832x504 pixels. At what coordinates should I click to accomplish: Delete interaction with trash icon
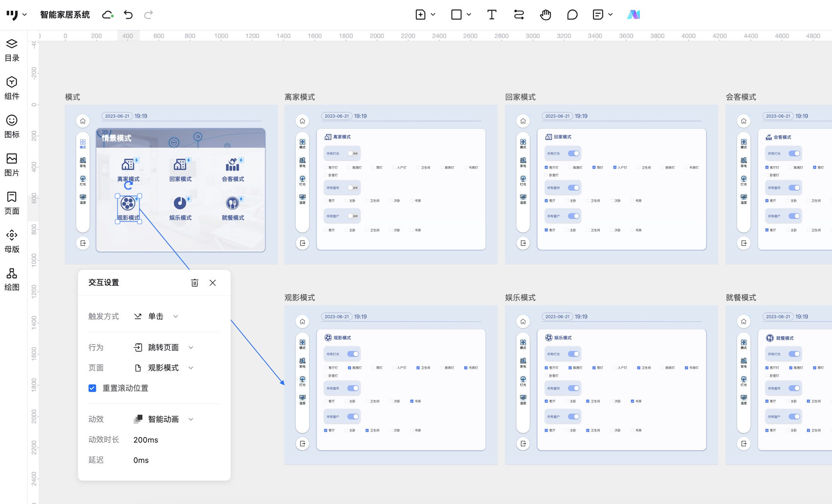pos(195,283)
